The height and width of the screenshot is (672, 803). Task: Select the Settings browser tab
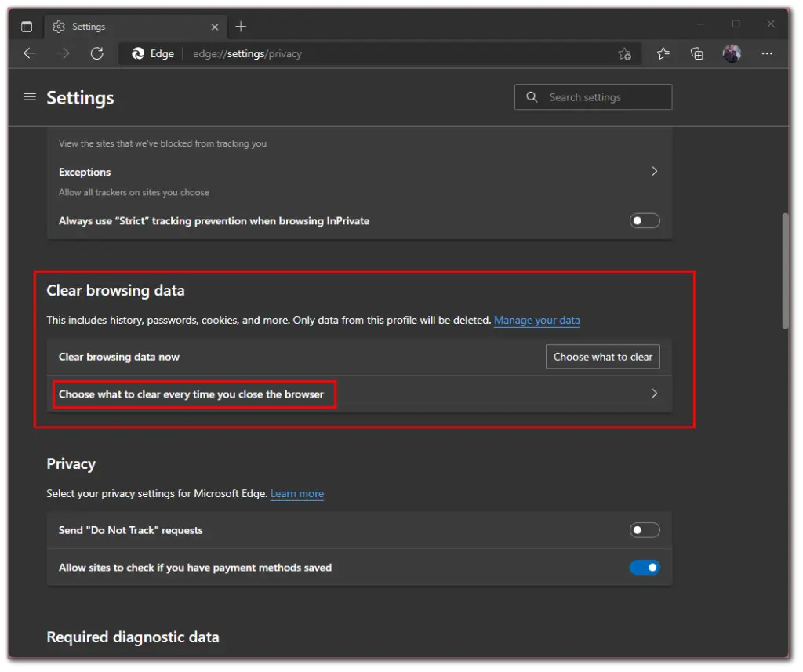[136, 27]
